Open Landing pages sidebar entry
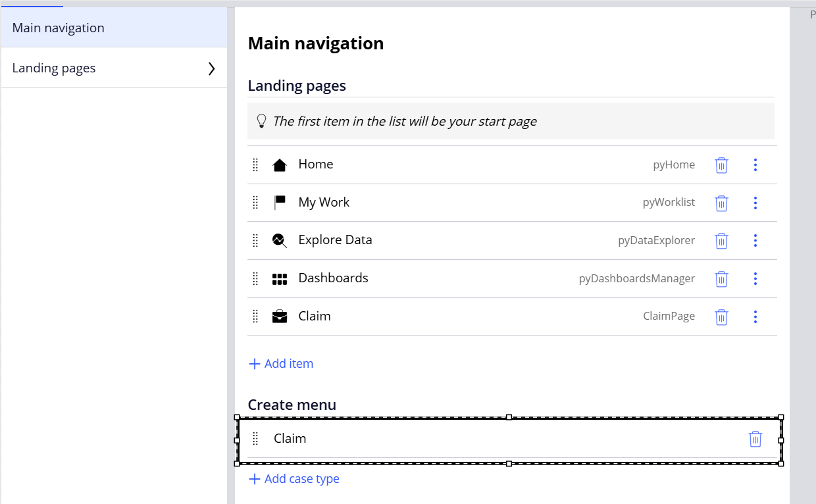Screen dimensions: 816x504 [x=54, y=68]
